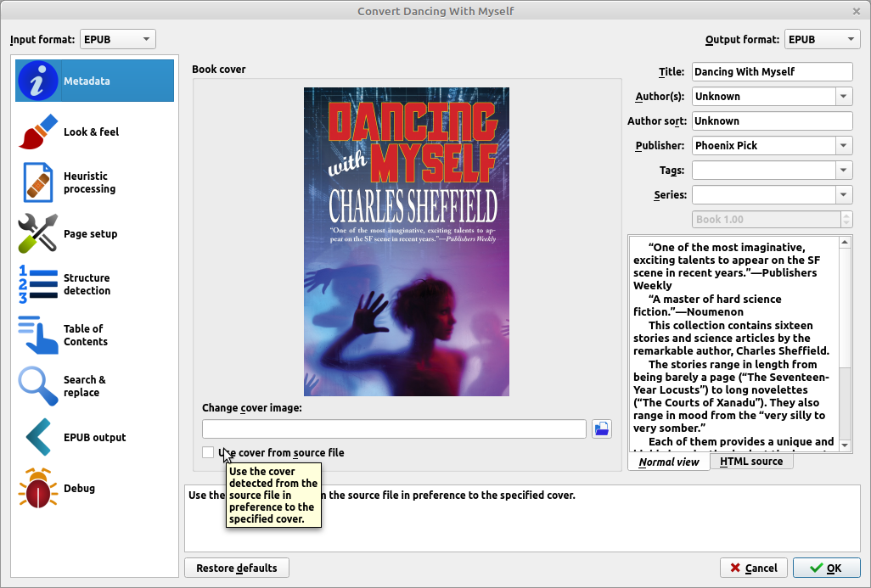
Task: Close the Convert dialog window
Action: click(x=856, y=11)
